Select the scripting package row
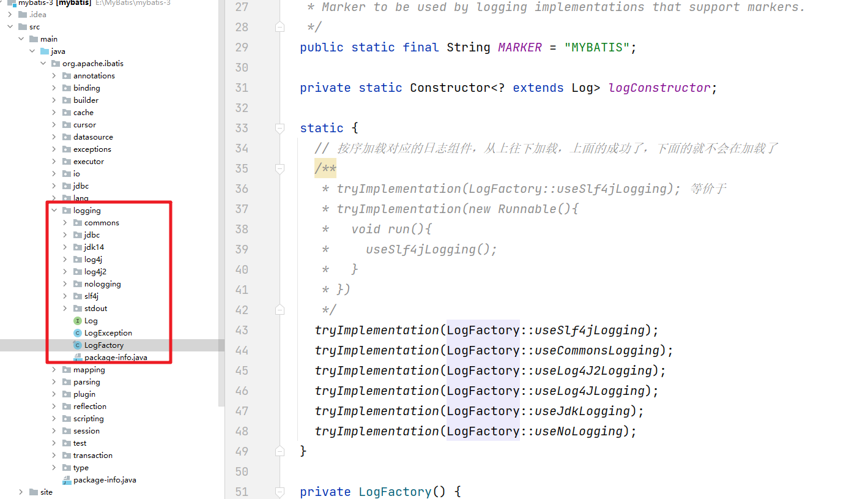This screenshot has height=499, width=868. pos(109,419)
